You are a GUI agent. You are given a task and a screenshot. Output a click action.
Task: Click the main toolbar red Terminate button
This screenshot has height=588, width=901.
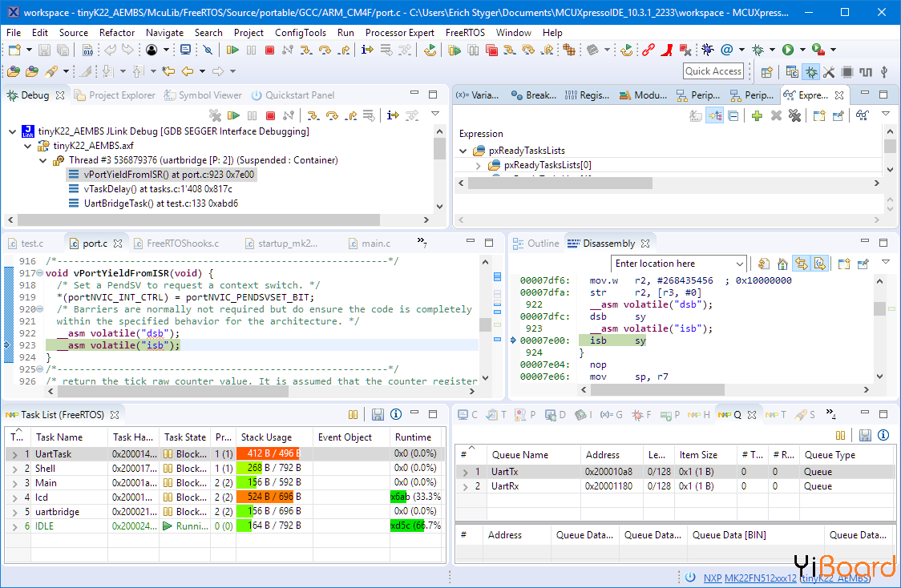point(269,50)
